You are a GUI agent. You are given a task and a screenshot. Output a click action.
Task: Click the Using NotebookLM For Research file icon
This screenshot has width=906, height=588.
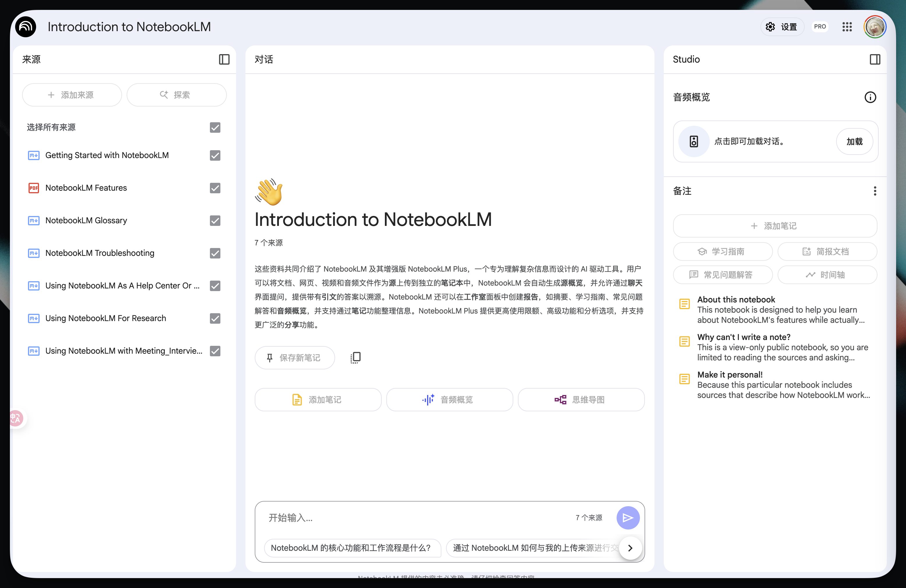(33, 318)
